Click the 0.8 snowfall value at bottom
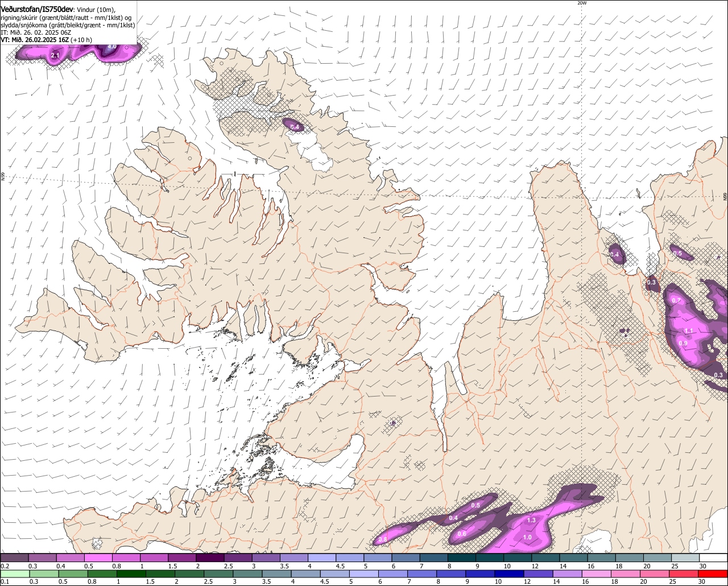Viewport: 728px width, 586px height. tap(383, 540)
